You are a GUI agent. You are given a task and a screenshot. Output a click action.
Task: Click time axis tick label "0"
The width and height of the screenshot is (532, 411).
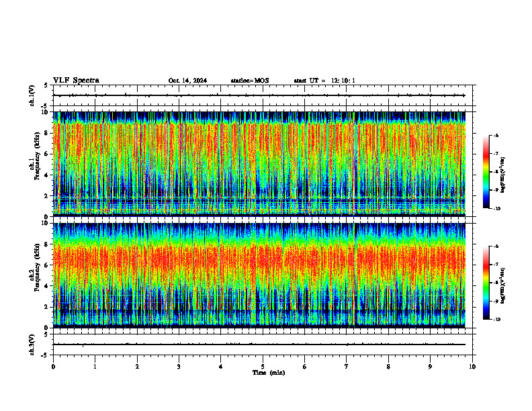(53, 367)
